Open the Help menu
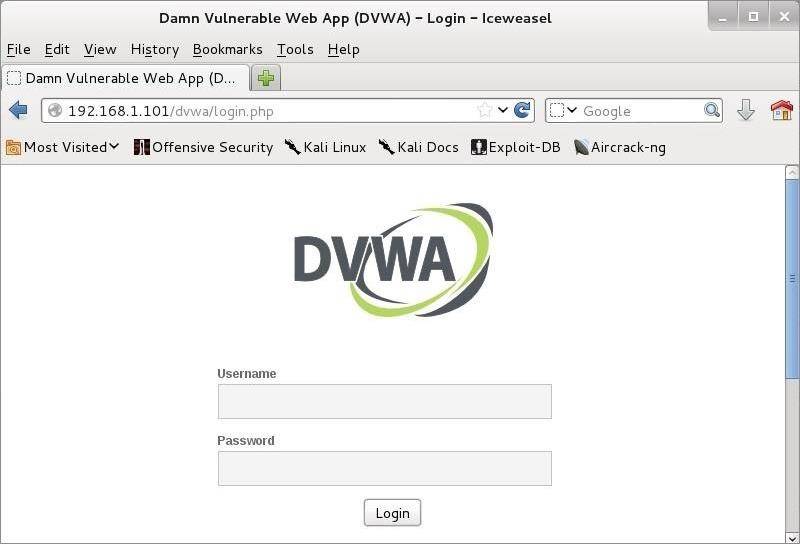 (343, 50)
